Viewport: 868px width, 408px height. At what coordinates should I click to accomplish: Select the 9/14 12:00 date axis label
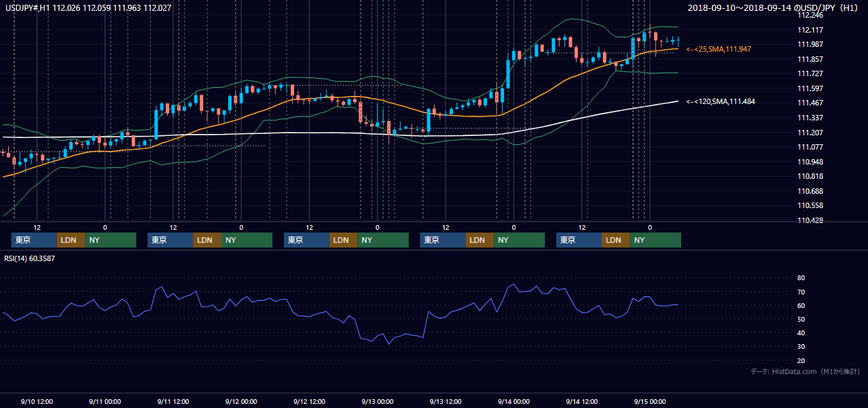pos(581,401)
